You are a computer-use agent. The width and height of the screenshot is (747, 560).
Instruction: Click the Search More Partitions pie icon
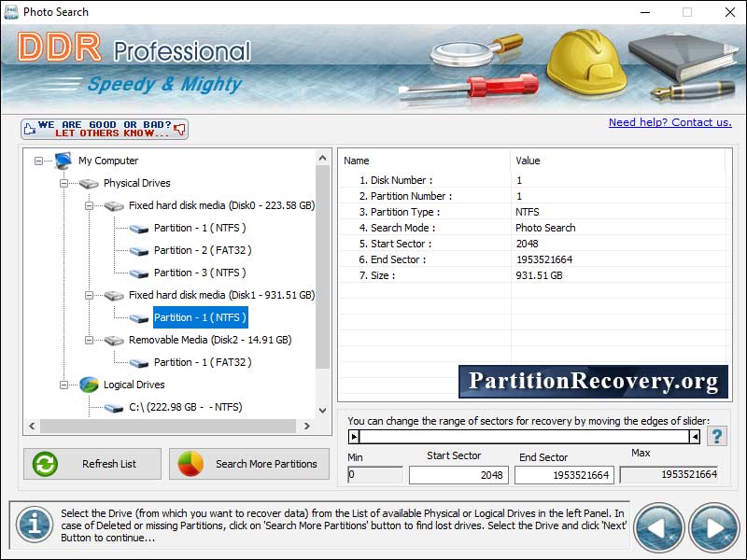click(x=190, y=463)
